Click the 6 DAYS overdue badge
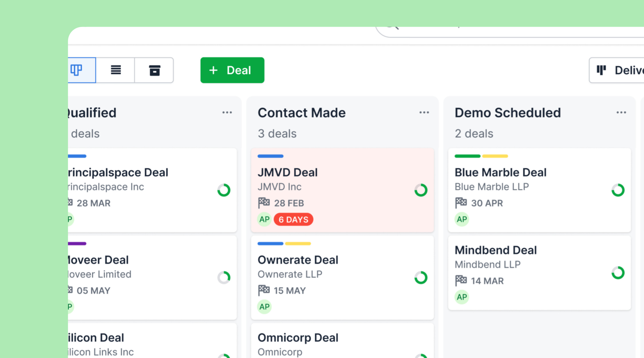The width and height of the screenshot is (644, 358). [293, 220]
